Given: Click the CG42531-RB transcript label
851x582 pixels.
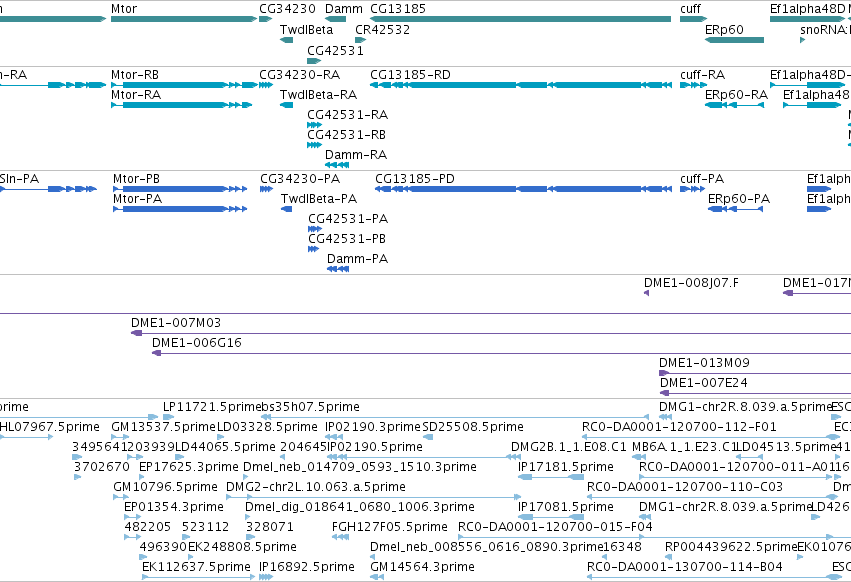Looking at the screenshot, I should click(x=346, y=135).
